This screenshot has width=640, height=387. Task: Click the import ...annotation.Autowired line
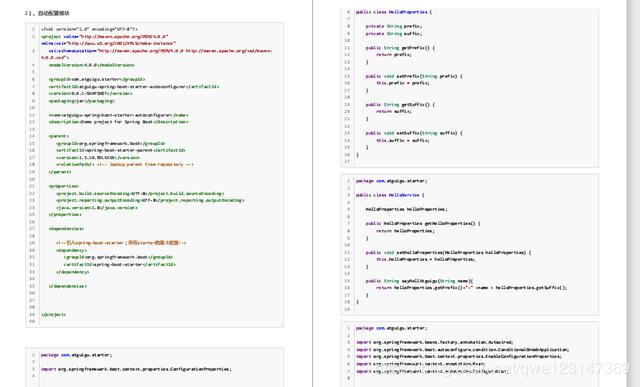(x=435, y=343)
